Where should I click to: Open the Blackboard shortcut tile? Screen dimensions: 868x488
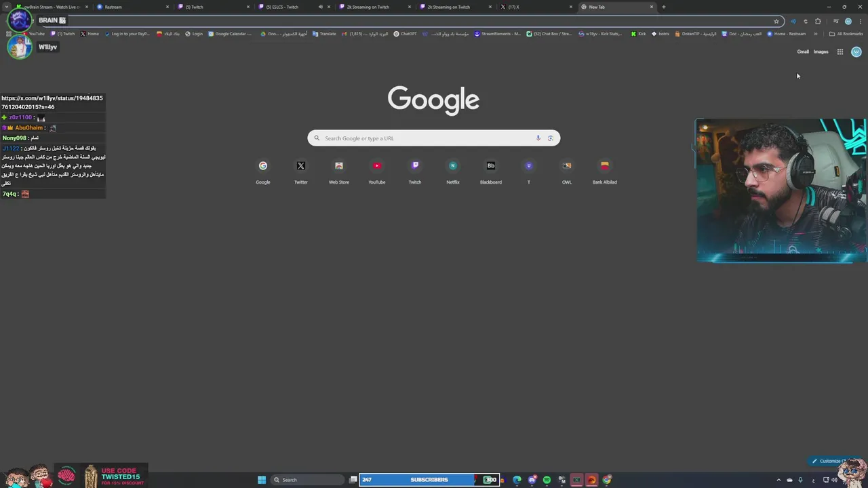491,172
